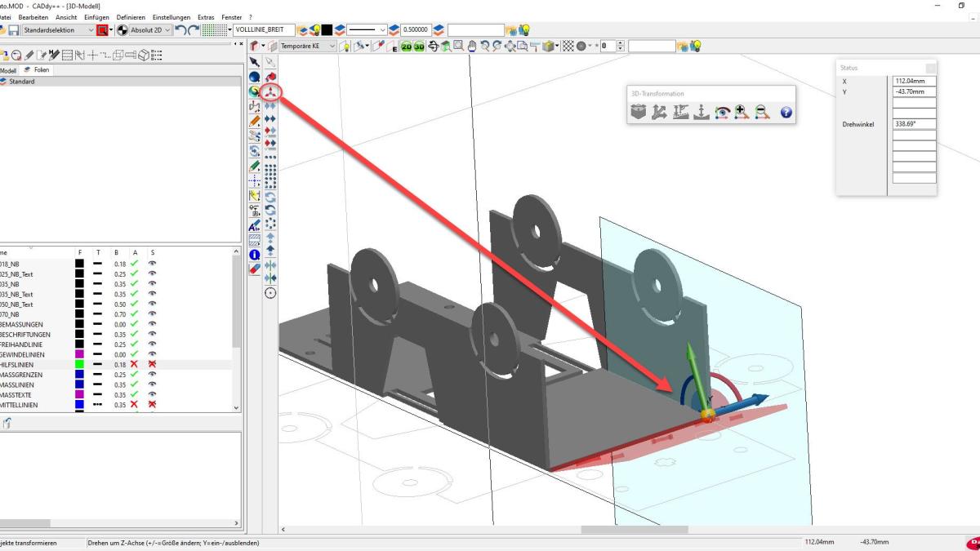The width and height of the screenshot is (980, 551).
Task: Hide the BEMASSUNGEN layer using eye icon
Action: click(x=152, y=324)
